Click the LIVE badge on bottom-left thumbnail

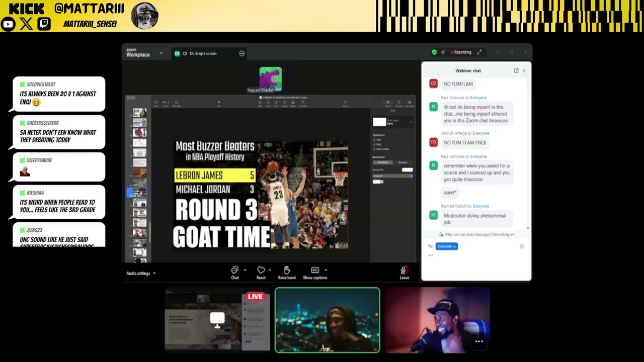point(255,297)
